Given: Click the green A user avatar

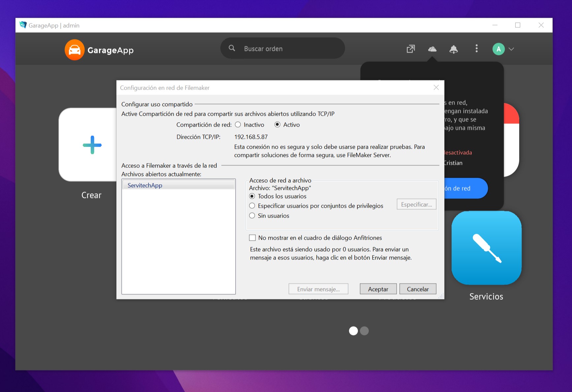Looking at the screenshot, I should (x=498, y=49).
